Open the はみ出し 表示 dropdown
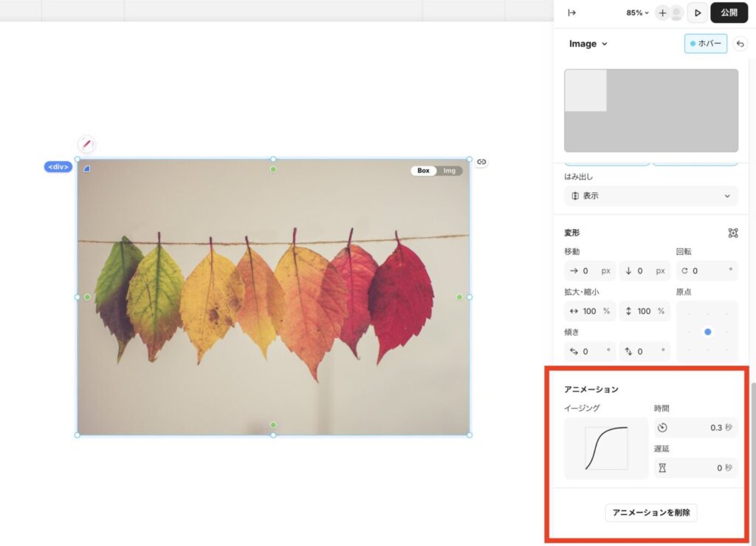Screen dimensions: 756x546 click(650, 196)
